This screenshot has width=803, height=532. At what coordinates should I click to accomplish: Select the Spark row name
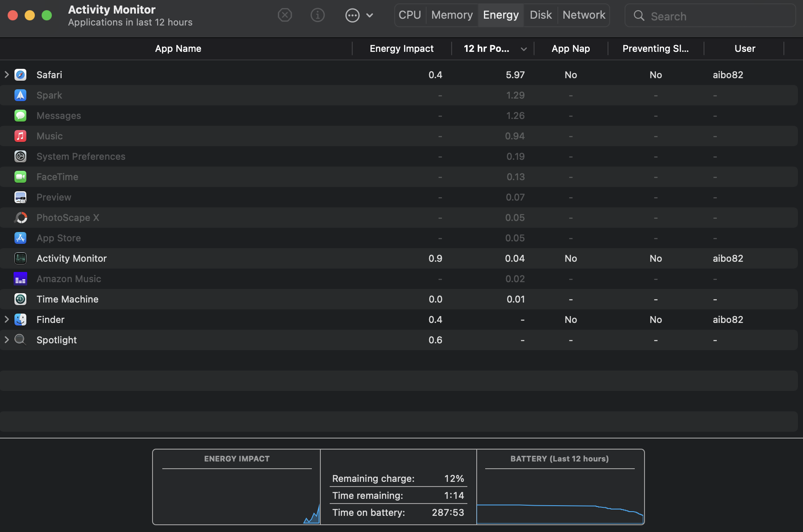pos(49,95)
